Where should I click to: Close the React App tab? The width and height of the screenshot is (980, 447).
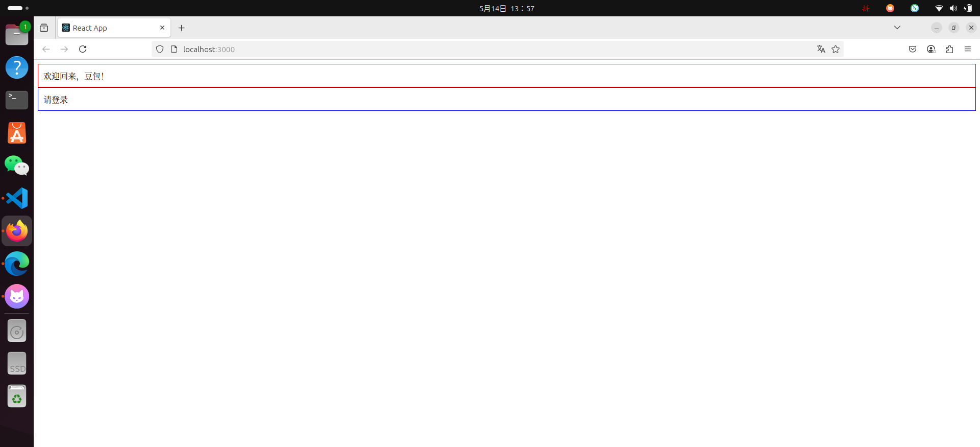pyautogui.click(x=162, y=28)
